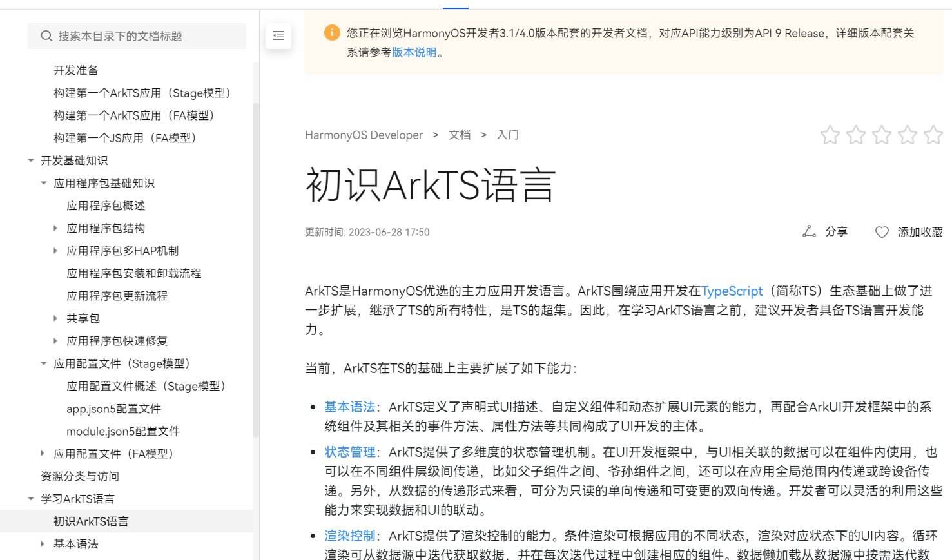The width and height of the screenshot is (952, 560).
Task: Rate the page with the fourth star
Action: [908, 135]
